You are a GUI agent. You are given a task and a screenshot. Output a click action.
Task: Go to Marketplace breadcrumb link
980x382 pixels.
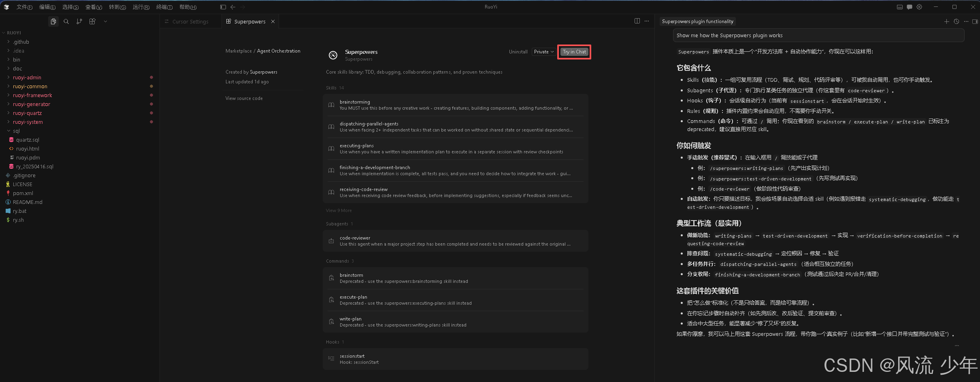[239, 51]
